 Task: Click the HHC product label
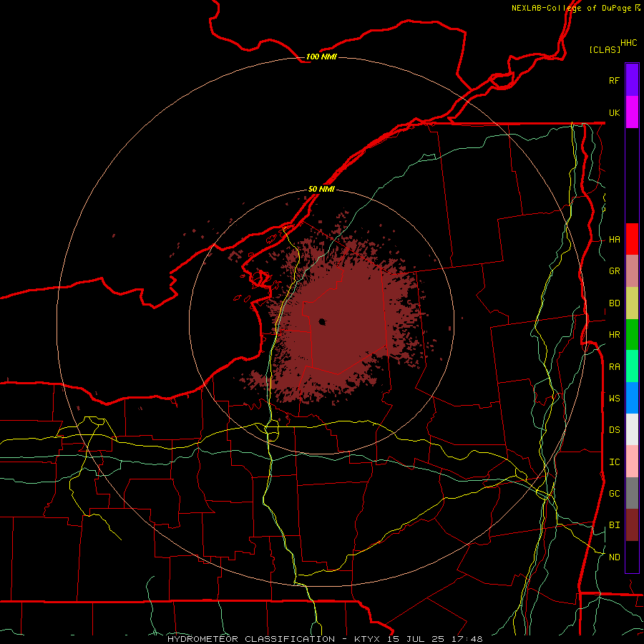pyautogui.click(x=629, y=43)
